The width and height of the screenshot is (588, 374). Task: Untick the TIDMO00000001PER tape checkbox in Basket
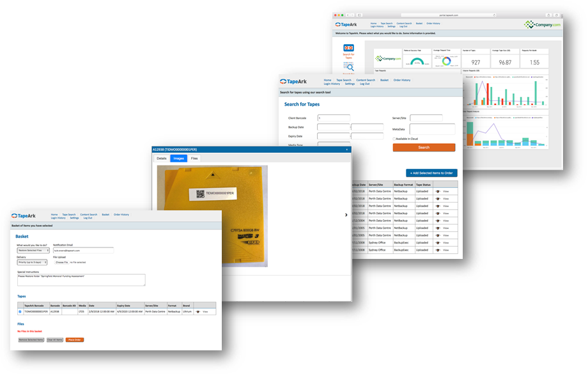[x=20, y=312]
